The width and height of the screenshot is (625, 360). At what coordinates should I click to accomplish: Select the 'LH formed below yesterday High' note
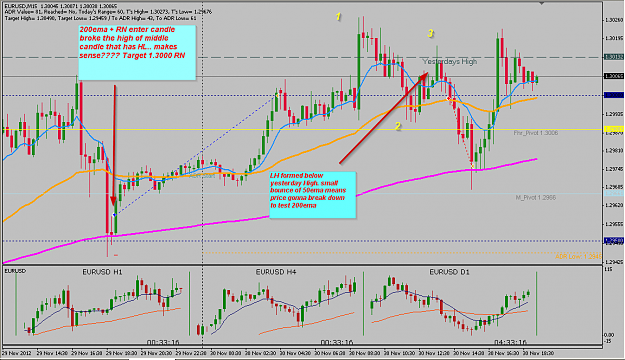point(312,195)
